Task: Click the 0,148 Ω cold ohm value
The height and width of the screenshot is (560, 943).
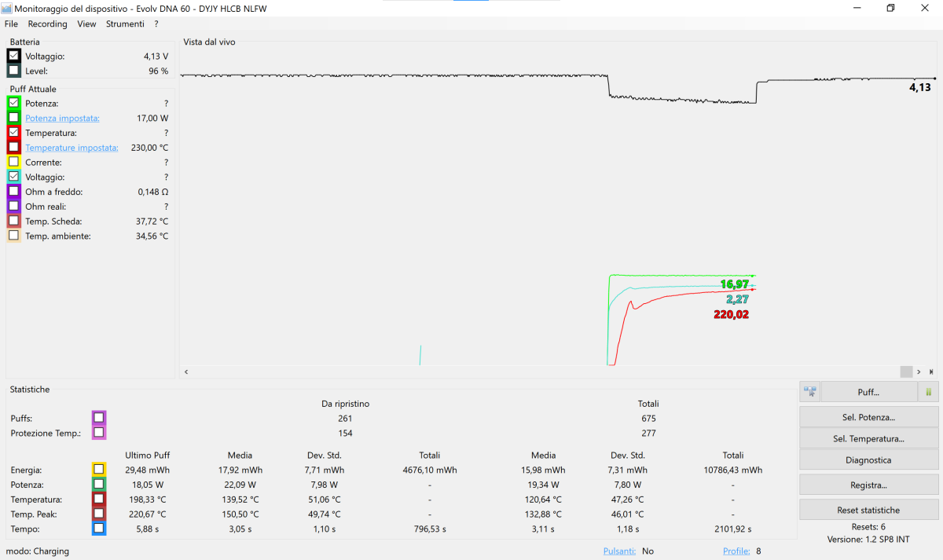Action: tap(152, 192)
